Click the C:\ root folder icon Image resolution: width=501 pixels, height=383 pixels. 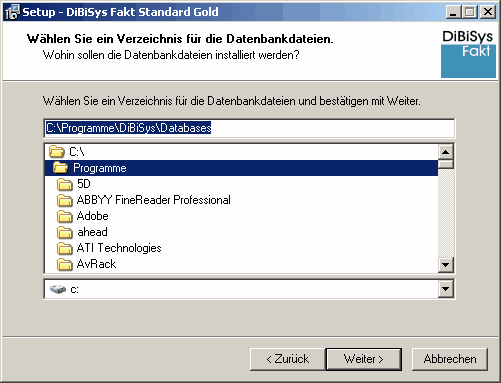point(57,152)
